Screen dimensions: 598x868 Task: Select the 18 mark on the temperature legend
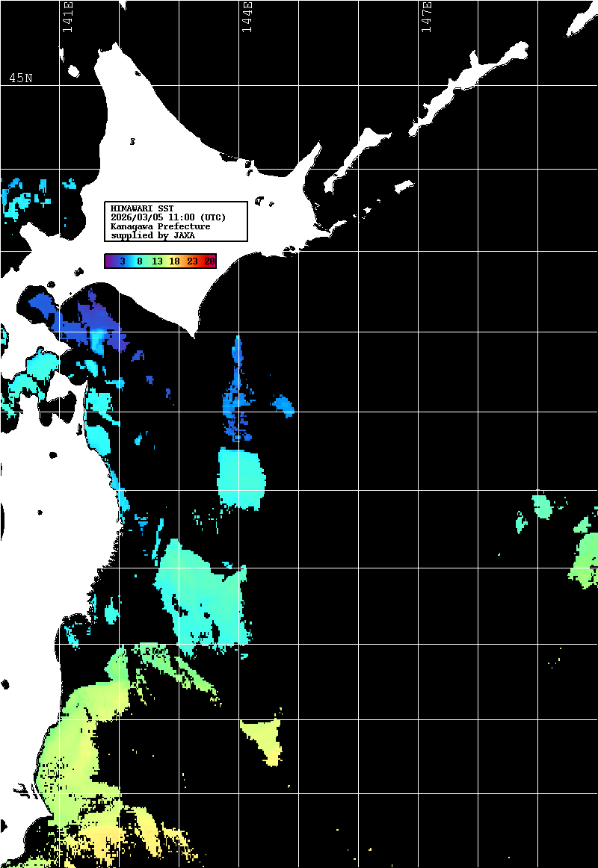174,261
